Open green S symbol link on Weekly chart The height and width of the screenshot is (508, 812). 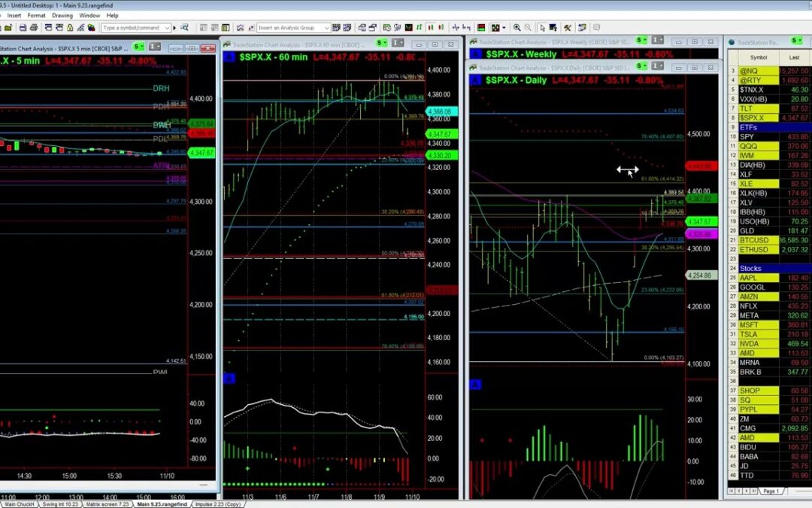[x=641, y=41]
